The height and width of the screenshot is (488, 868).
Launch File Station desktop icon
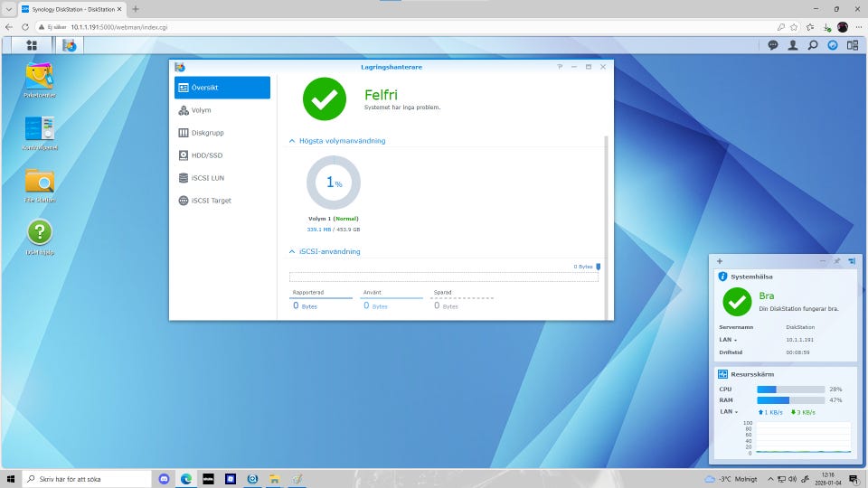[40, 182]
